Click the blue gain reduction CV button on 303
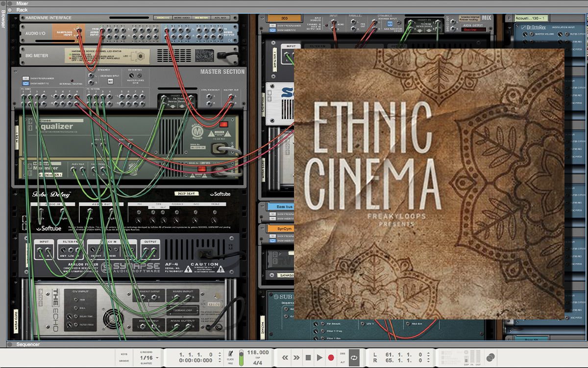This screenshot has width=588, height=368. click(x=390, y=23)
